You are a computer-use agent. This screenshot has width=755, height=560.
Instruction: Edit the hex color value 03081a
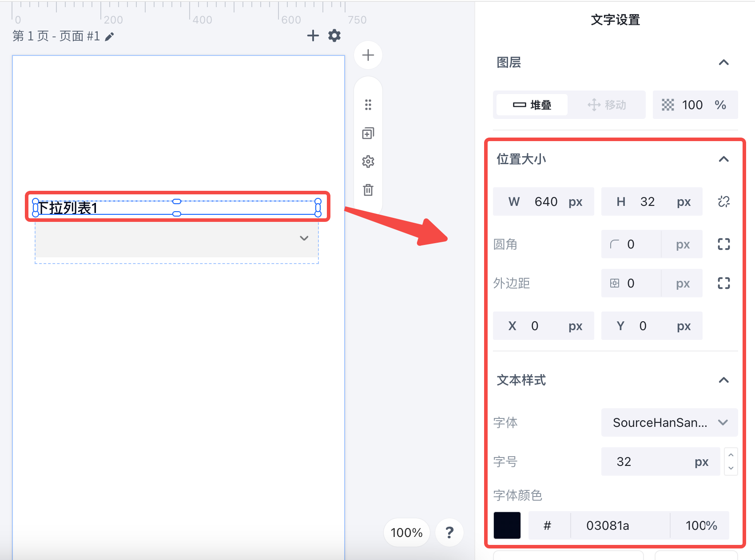pos(620,525)
